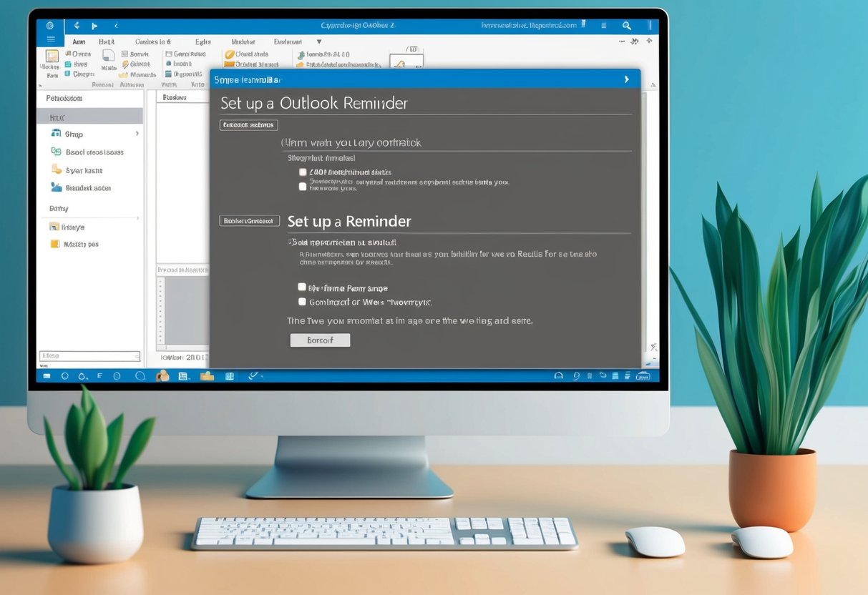The width and height of the screenshot is (868, 595).
Task: Select the orange folder icon in the sidebar
Action: click(55, 244)
